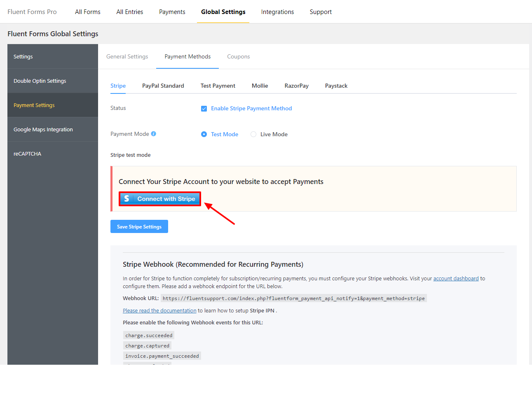Open the Integrations menu item
The width and height of the screenshot is (532, 417).
[278, 12]
